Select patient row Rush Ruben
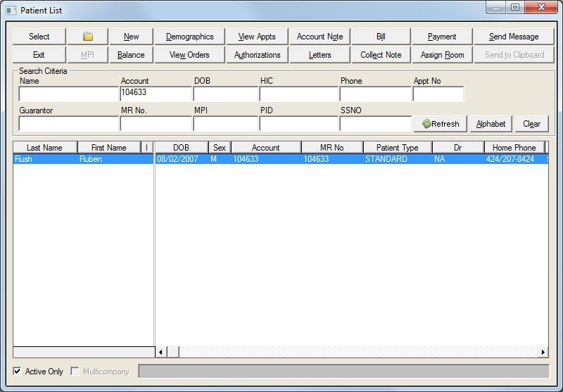The width and height of the screenshot is (563, 392). [83, 159]
